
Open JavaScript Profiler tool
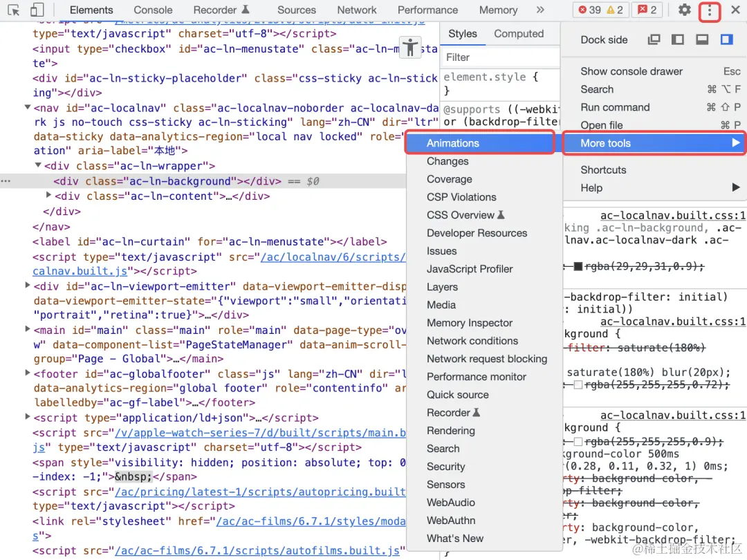pyautogui.click(x=484, y=269)
